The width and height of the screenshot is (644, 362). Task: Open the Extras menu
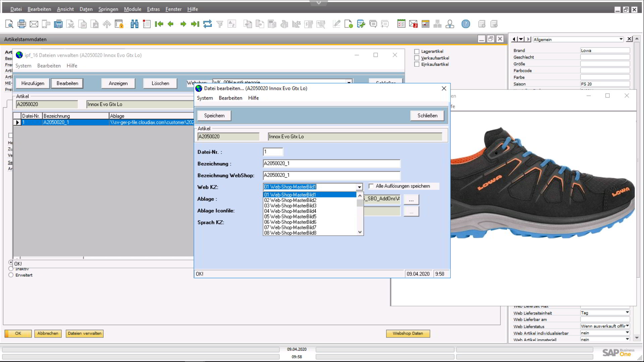point(153,9)
